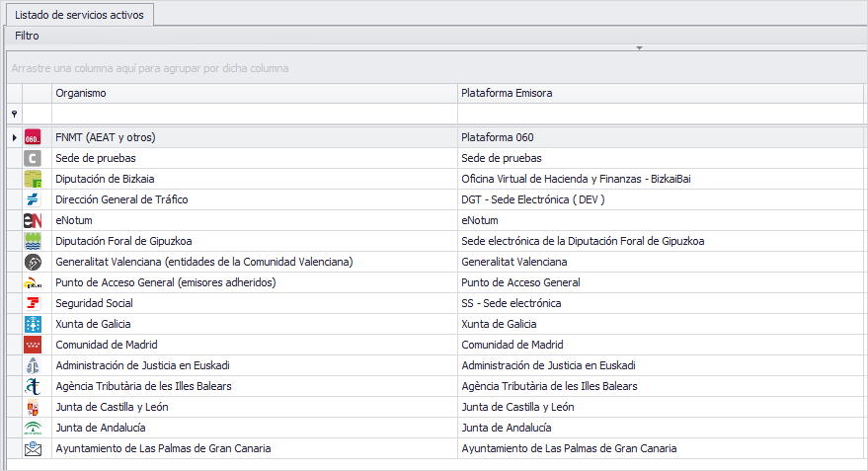Click the Junta de Andalucía platform cell

click(661, 428)
